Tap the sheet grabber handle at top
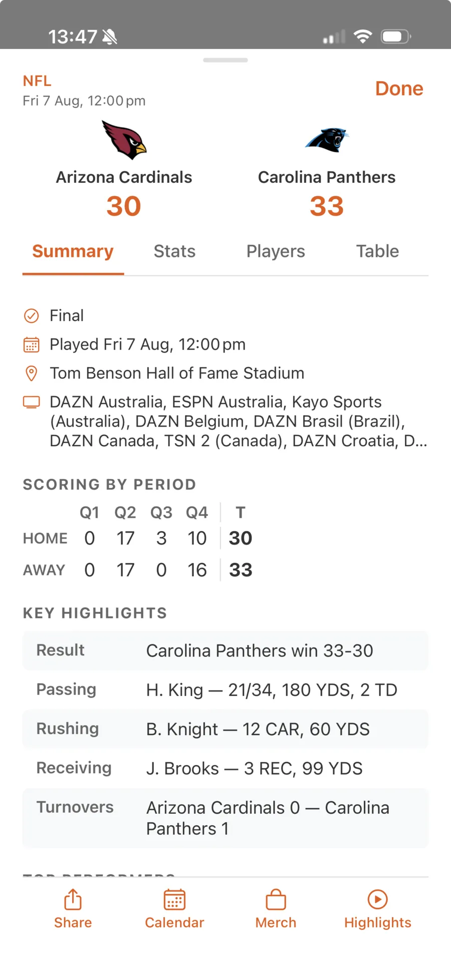This screenshot has width=451, height=980. pos(225,60)
